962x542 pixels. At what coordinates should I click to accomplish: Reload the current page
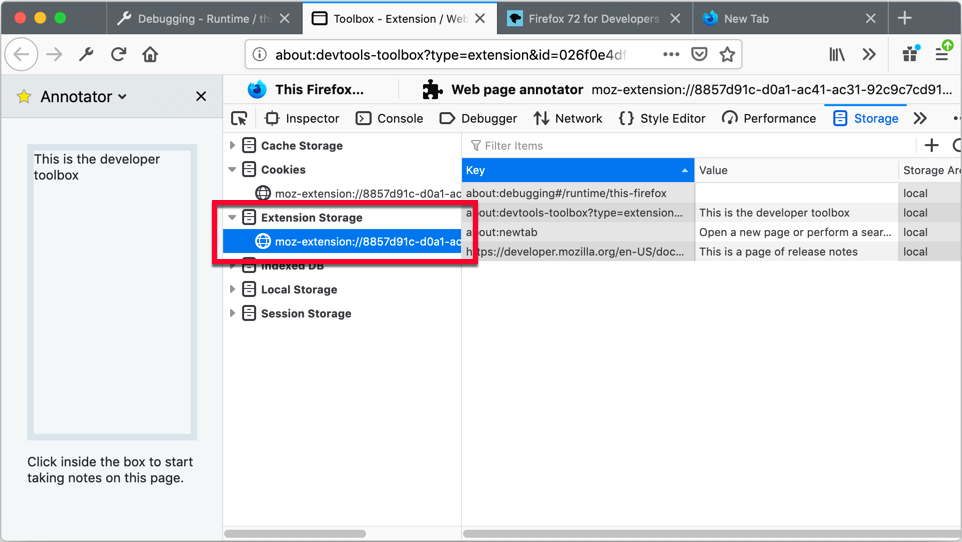pos(118,55)
